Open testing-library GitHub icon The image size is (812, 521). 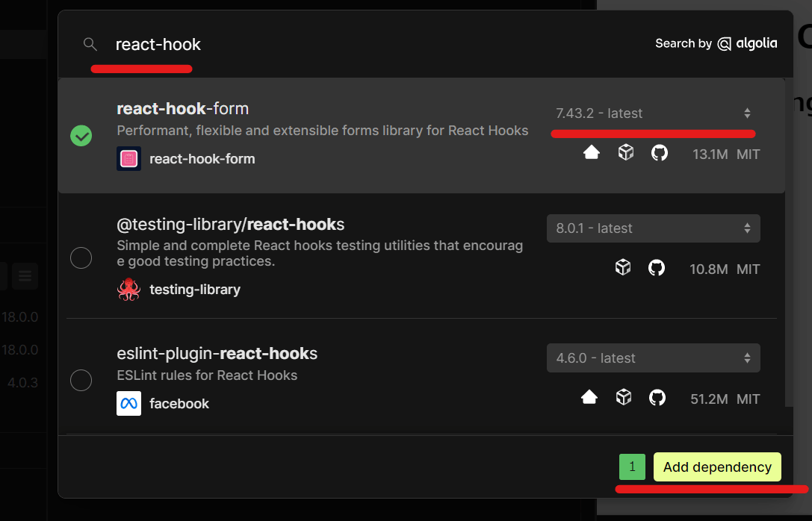click(x=657, y=267)
